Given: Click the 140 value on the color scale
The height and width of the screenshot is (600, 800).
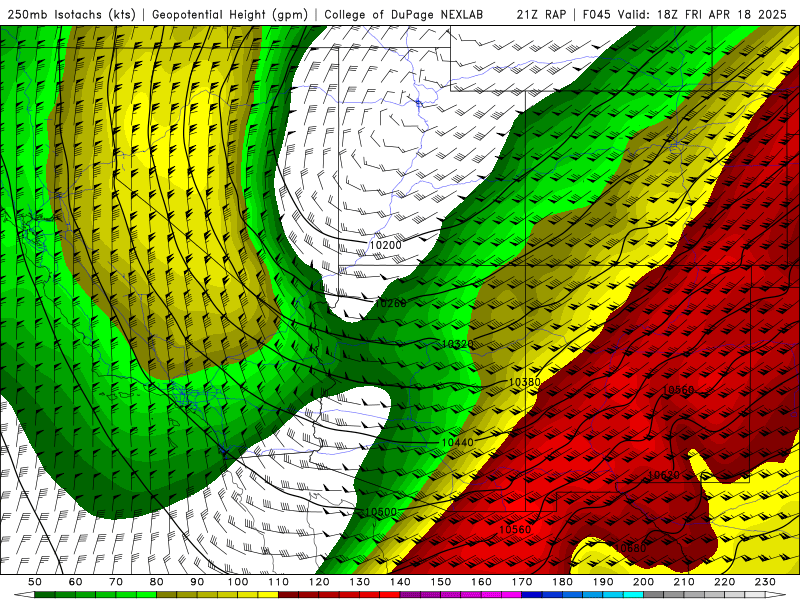Looking at the screenshot, I should (400, 582).
